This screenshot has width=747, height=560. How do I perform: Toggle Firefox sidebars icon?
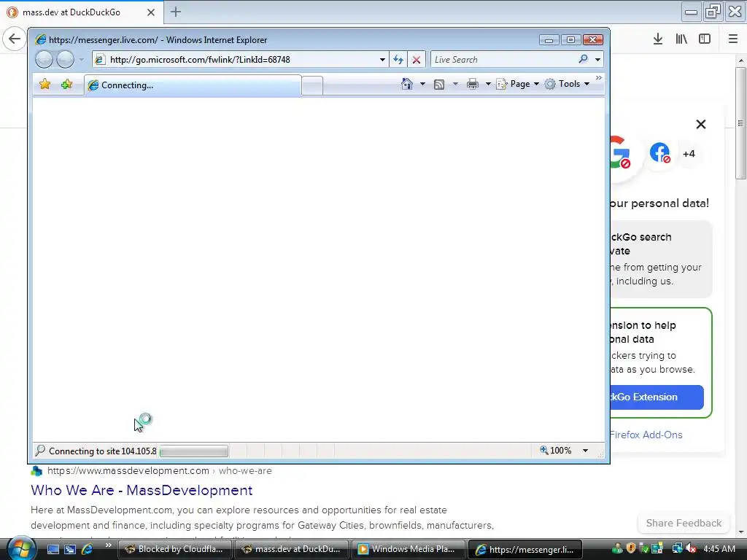pyautogui.click(x=705, y=39)
